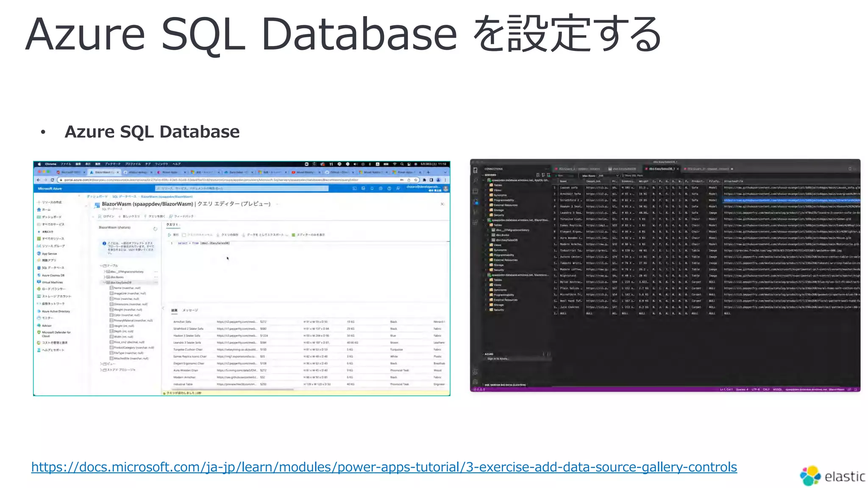Click Home in the Azure portal sidebar
The width and height of the screenshot is (868, 488).
[44, 210]
